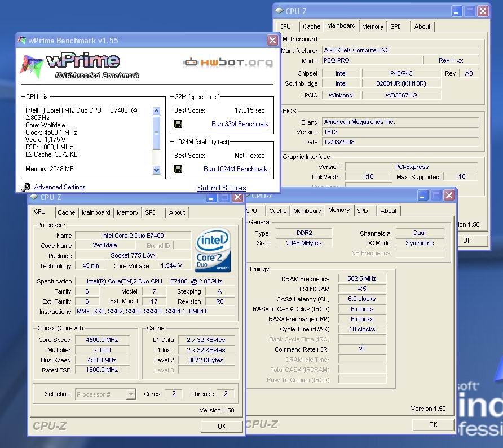Click the wPrime logo icon in title bar

(22, 41)
